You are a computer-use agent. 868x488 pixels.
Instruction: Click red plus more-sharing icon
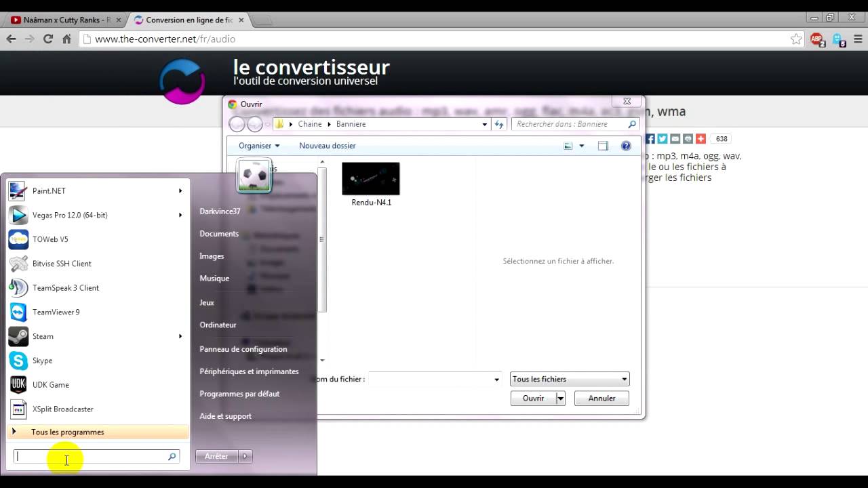click(x=701, y=139)
